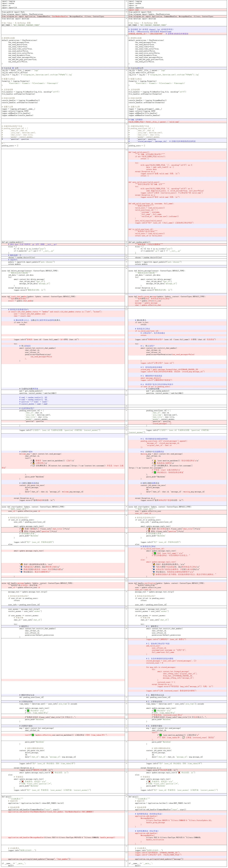Click 'from datetime import datetime' in left pane
228x868 pixels.
[15, 18]
